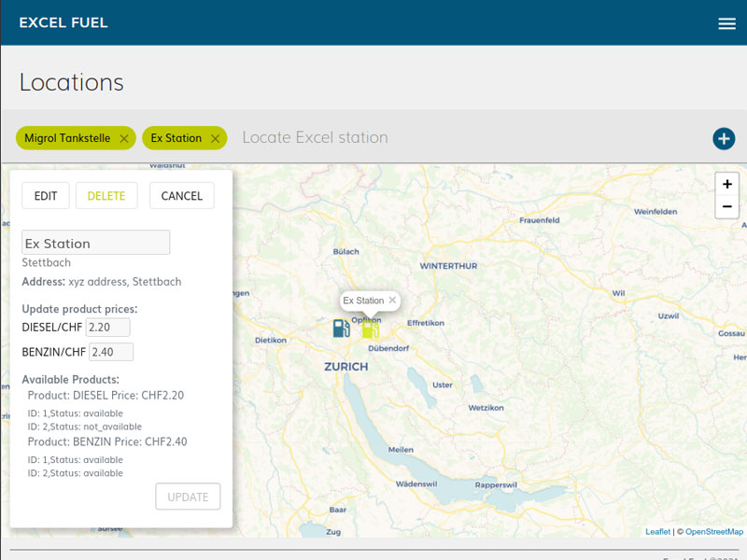Viewport: 747px width, 560px height.
Task: Click the EDIT button
Action: (46, 196)
